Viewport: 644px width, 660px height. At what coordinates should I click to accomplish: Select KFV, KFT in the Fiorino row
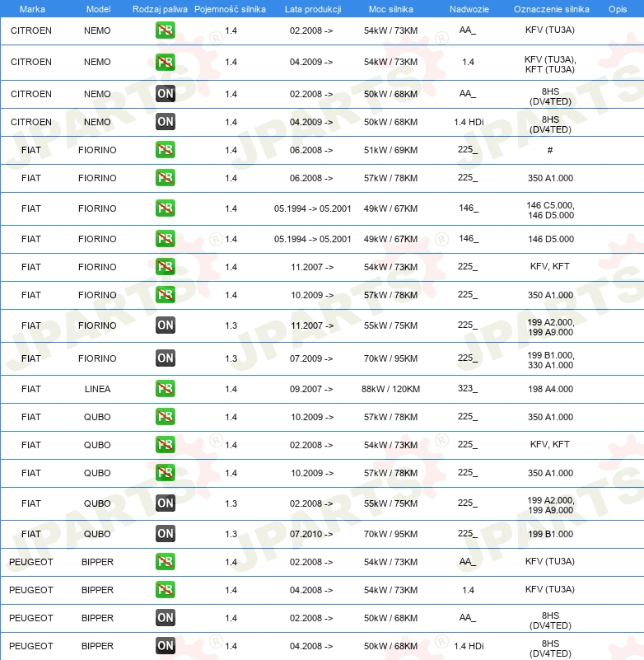(550, 266)
